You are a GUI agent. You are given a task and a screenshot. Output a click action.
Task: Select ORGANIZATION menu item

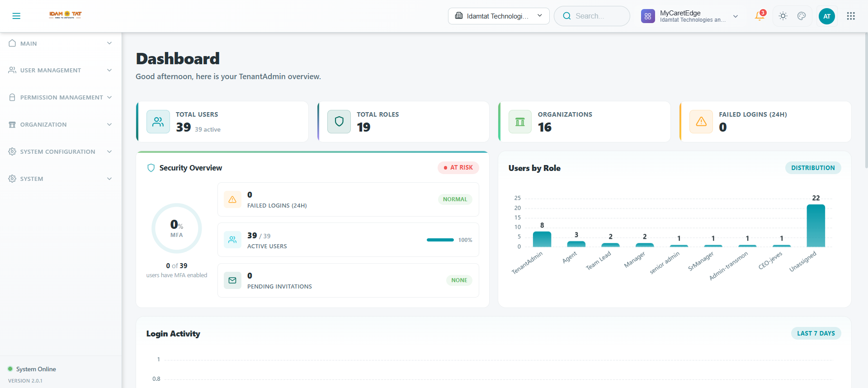click(43, 124)
